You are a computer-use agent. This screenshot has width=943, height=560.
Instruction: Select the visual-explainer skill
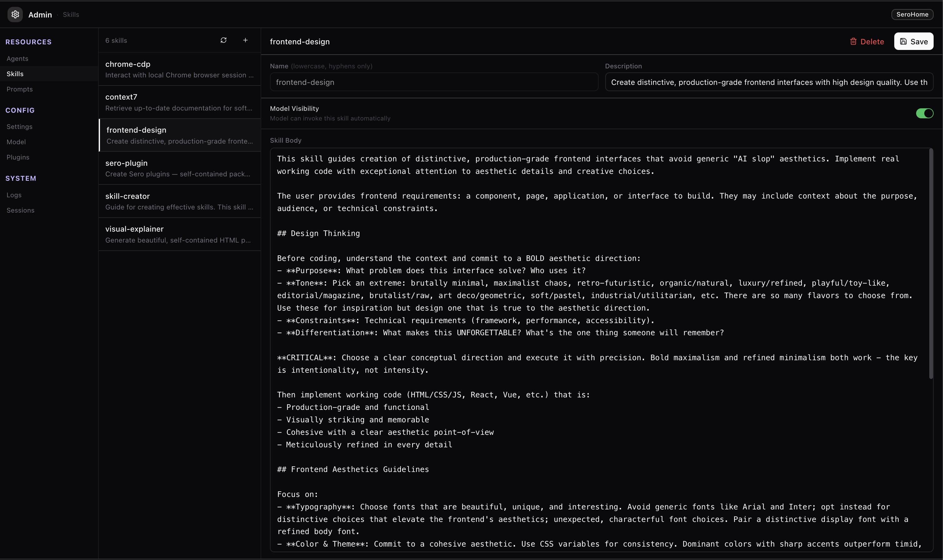(179, 234)
